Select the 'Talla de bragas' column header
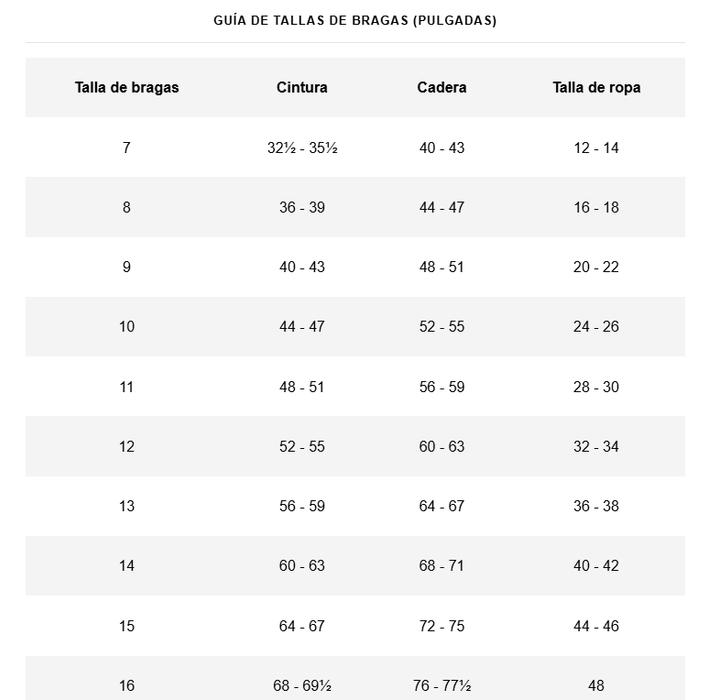708x700 pixels. point(127,87)
